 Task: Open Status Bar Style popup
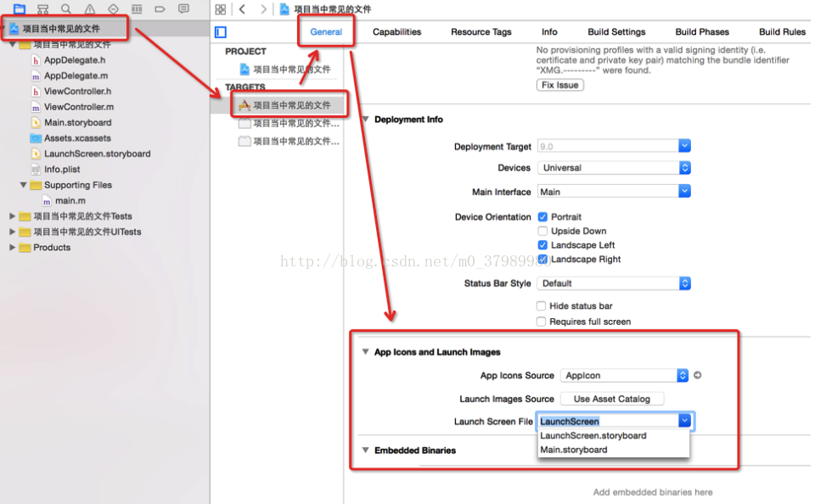pos(615,283)
